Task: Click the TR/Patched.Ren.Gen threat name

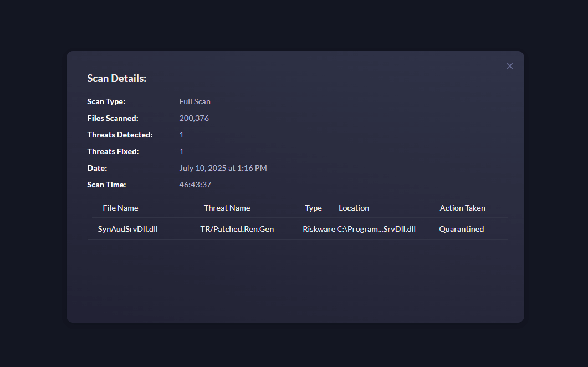Action: pyautogui.click(x=237, y=228)
